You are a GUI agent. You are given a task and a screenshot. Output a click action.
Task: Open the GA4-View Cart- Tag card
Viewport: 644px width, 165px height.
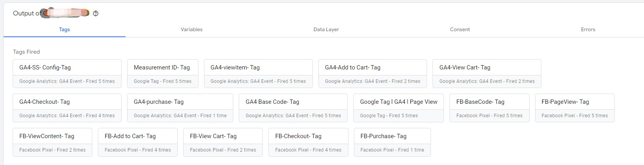click(487, 73)
